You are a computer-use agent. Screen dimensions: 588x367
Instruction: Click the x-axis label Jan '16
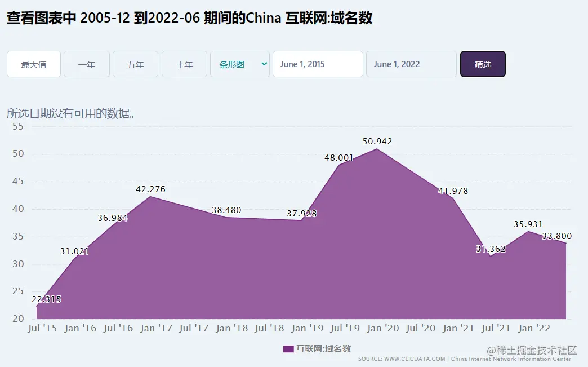coord(80,328)
